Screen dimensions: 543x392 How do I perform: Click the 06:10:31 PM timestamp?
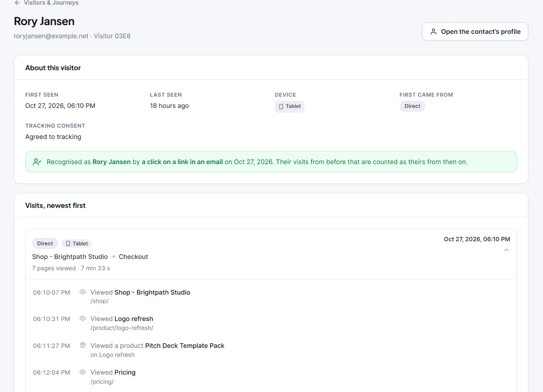52,319
